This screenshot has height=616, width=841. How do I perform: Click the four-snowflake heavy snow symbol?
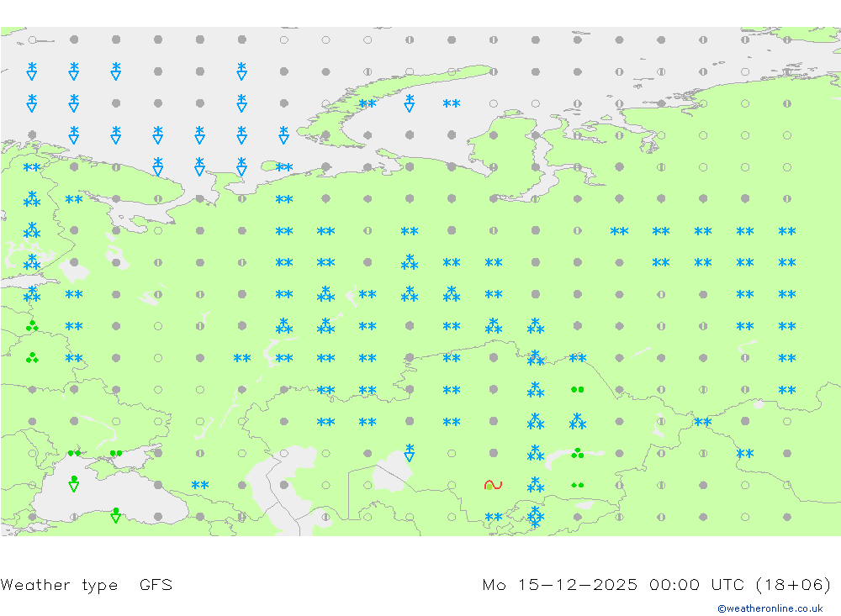click(x=535, y=516)
